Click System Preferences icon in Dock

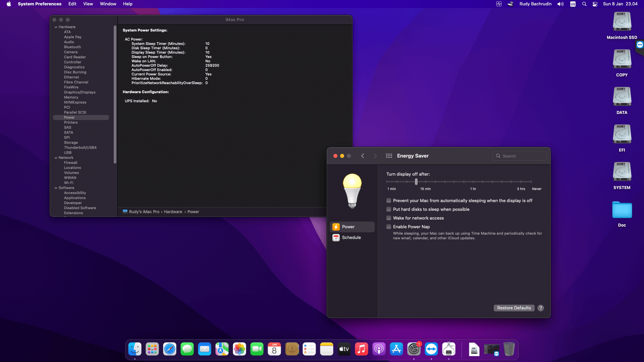(x=414, y=349)
